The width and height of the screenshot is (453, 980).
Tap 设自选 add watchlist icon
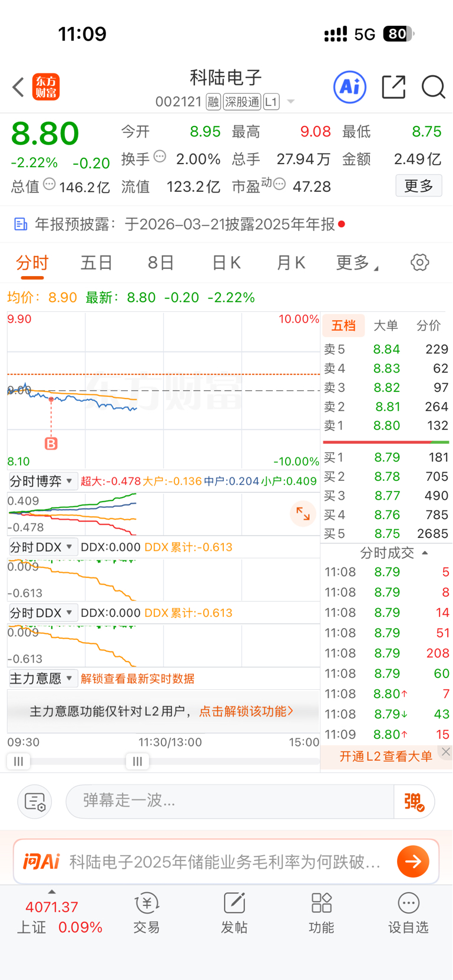[x=408, y=912]
